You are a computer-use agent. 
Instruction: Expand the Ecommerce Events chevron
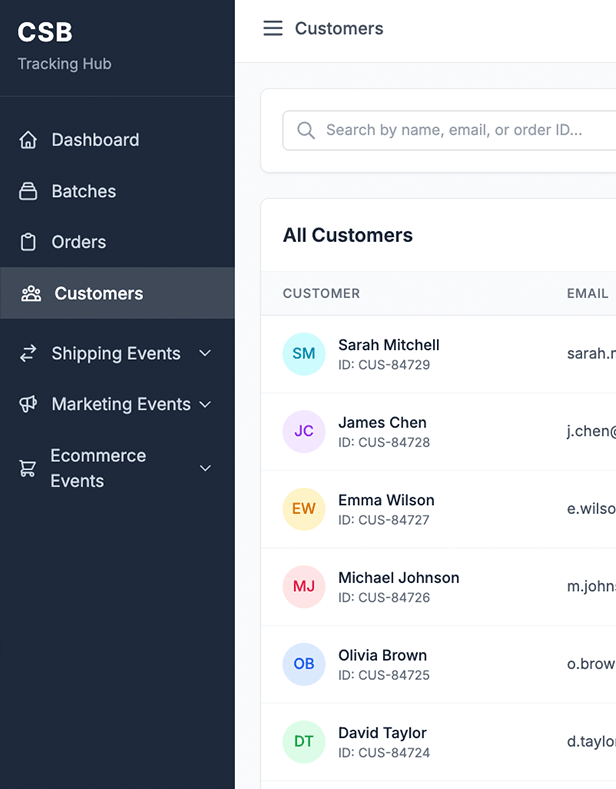coord(205,468)
